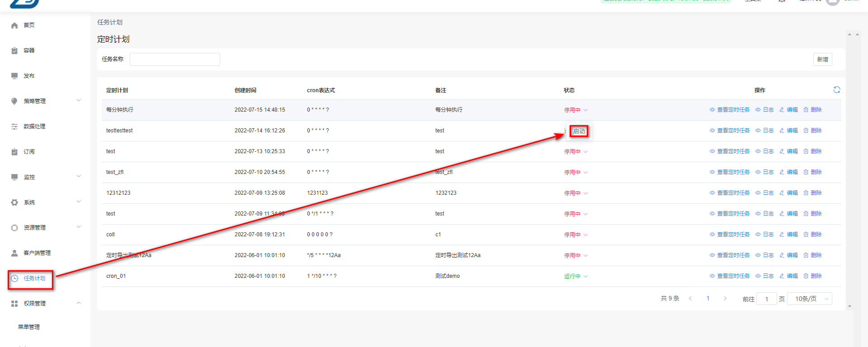
Task: Click the 首页 home icon in sidebar
Action: point(14,25)
